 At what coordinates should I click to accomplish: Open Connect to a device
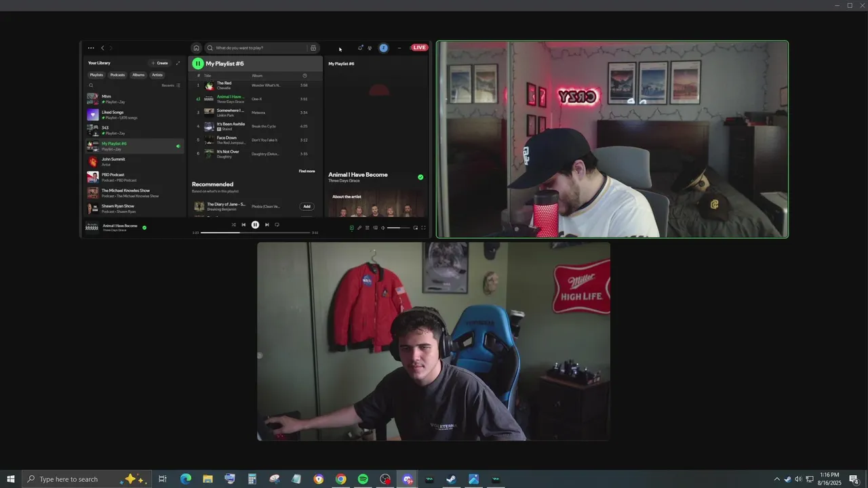[x=375, y=228]
